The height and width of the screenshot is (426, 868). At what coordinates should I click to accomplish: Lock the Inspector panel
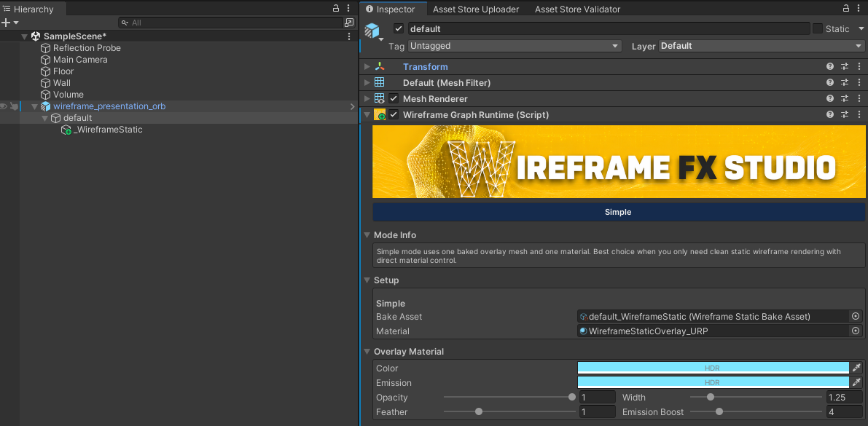pyautogui.click(x=846, y=8)
